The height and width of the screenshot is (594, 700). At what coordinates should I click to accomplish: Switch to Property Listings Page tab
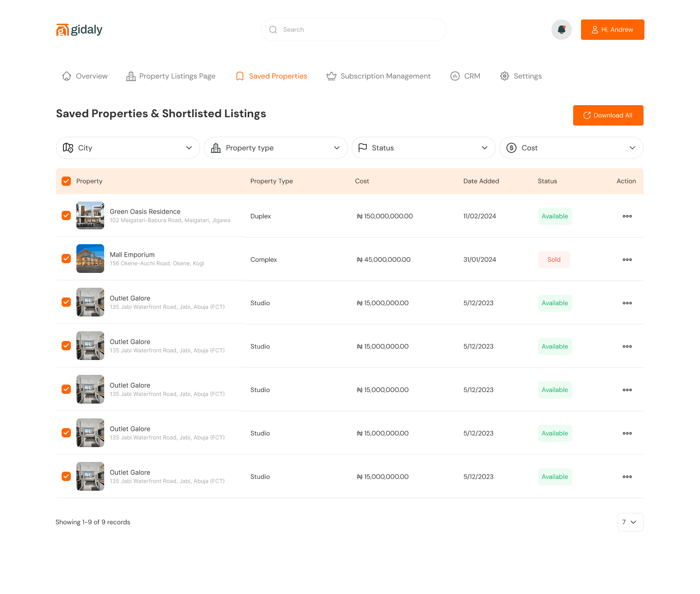(x=171, y=76)
